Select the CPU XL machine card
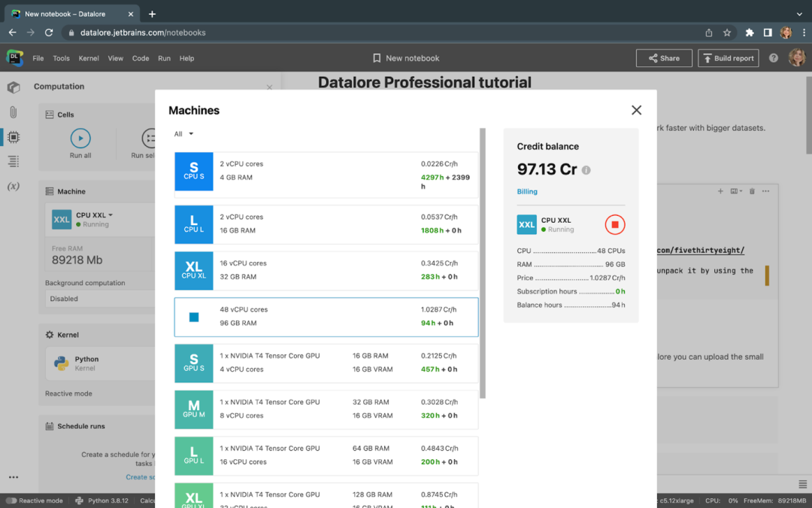 point(326,271)
